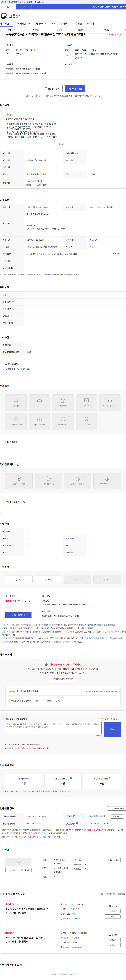The image size is (126, 980).
Task: Go to the 근무조건 section tab
Action: tap(35, 30)
